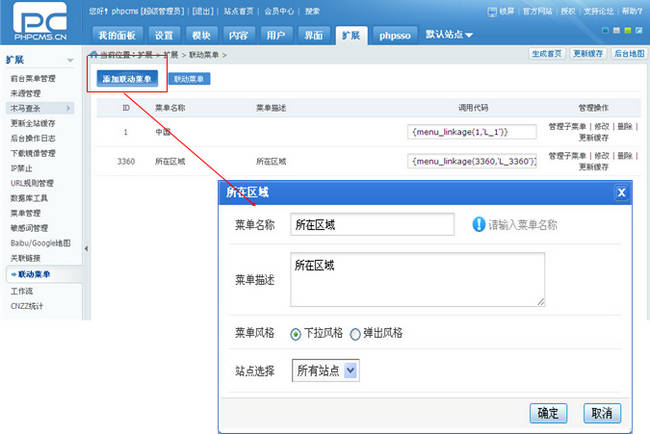650x434 pixels.
Task: Click the blue info icon beside 菜单名称
Action: pyautogui.click(x=479, y=225)
